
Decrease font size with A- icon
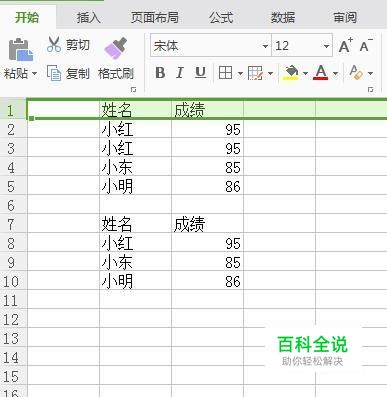(x=366, y=45)
